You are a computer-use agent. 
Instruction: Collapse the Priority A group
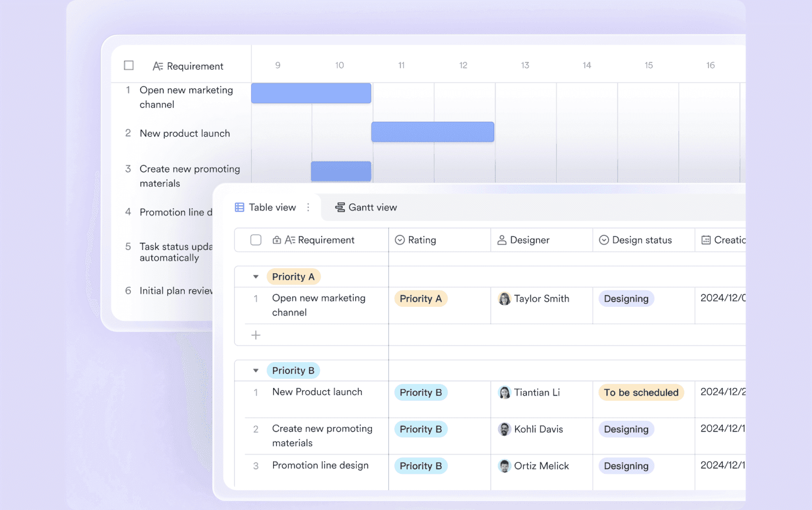coord(256,276)
